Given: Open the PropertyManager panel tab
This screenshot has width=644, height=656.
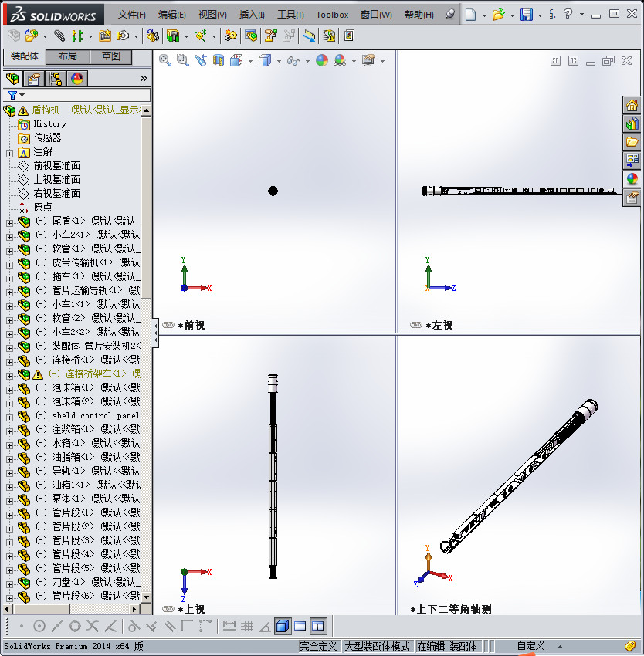Looking at the screenshot, I should point(33,79).
